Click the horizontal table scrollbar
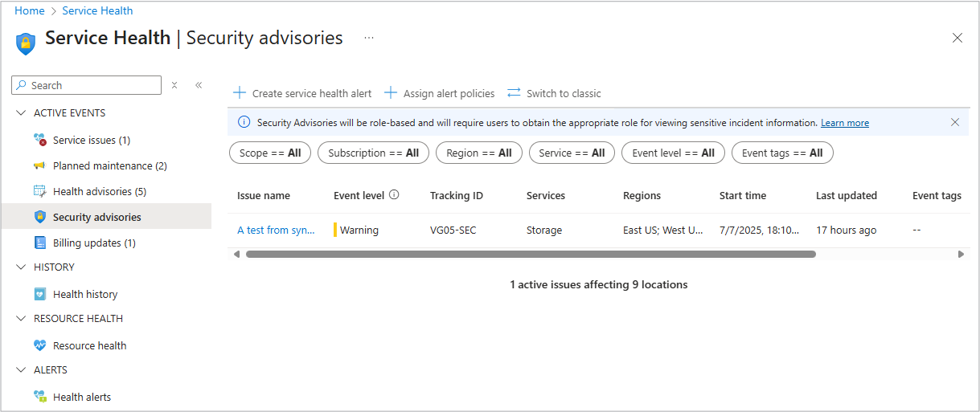980x412 pixels. pos(531,255)
